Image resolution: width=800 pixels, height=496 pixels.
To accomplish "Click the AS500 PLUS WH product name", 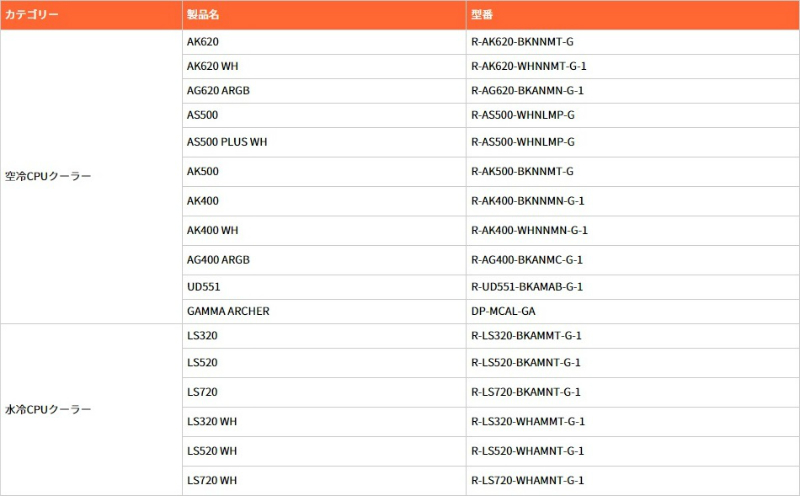I will [x=227, y=142].
